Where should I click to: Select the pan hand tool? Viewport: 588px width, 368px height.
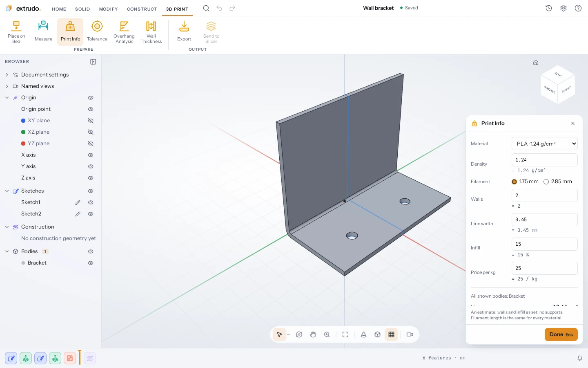tap(313, 334)
